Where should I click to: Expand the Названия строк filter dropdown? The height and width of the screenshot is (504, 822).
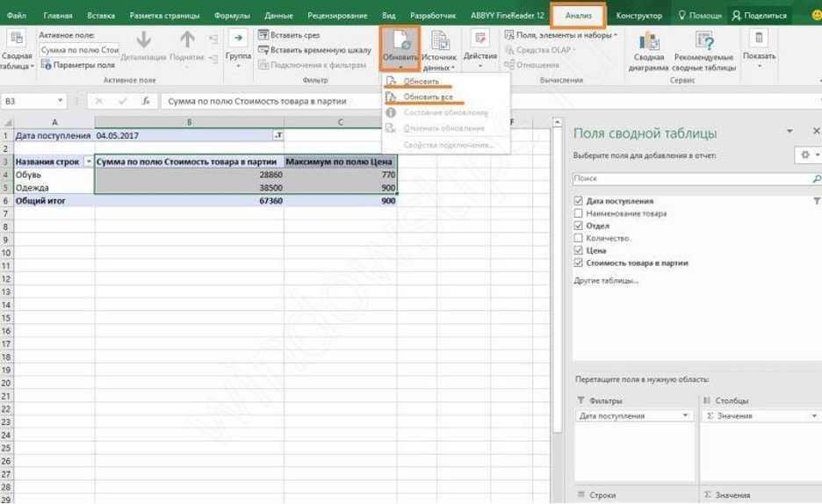(x=88, y=162)
